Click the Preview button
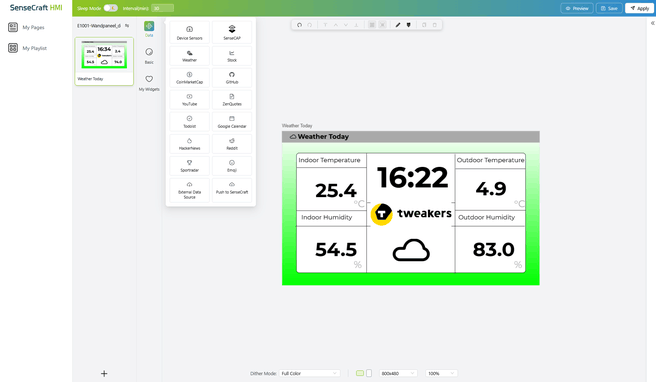 [577, 8]
